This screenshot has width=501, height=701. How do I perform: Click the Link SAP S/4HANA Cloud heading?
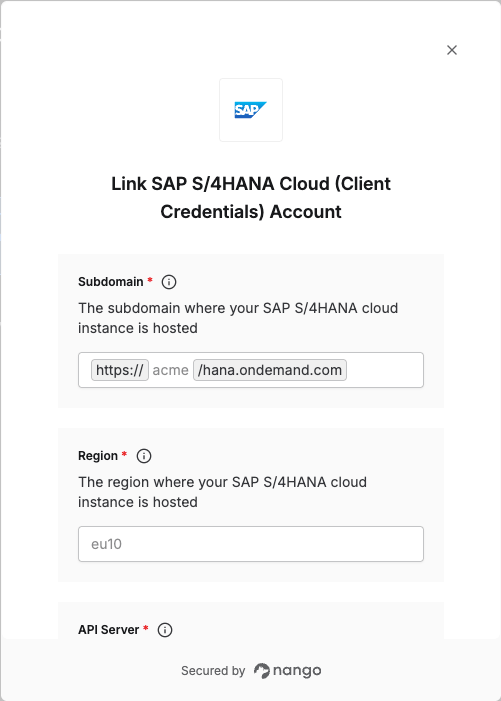pyautogui.click(x=251, y=198)
